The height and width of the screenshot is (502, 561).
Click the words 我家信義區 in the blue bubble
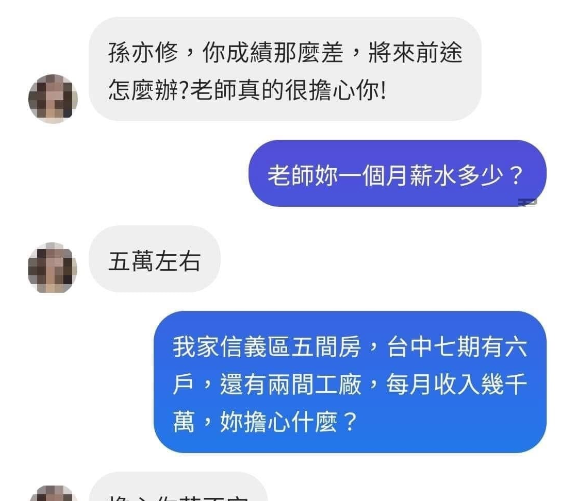click(x=231, y=347)
